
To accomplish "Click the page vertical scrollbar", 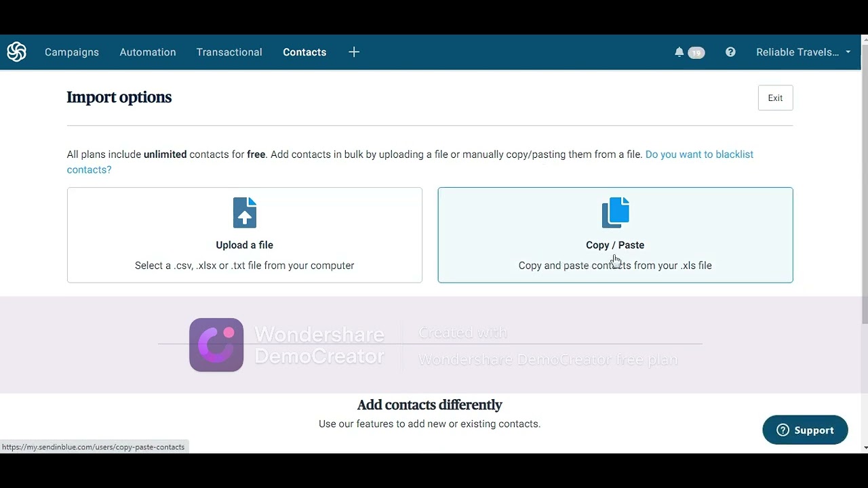I will click(865, 183).
